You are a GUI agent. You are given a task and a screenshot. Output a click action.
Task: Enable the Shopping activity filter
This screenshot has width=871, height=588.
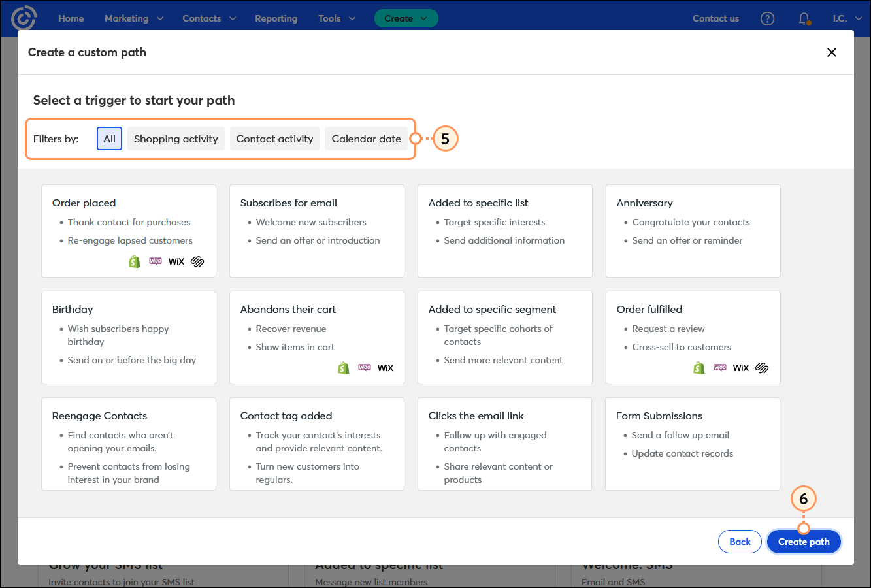(x=175, y=138)
